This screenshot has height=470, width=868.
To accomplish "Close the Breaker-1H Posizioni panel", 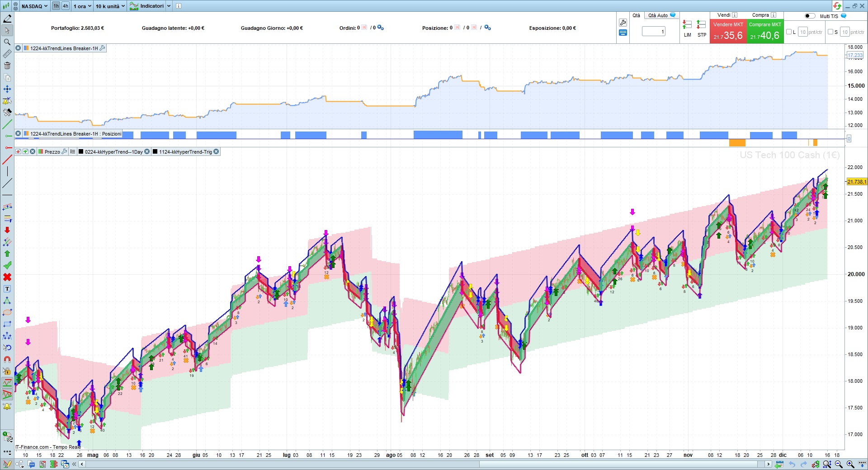I will [18, 133].
